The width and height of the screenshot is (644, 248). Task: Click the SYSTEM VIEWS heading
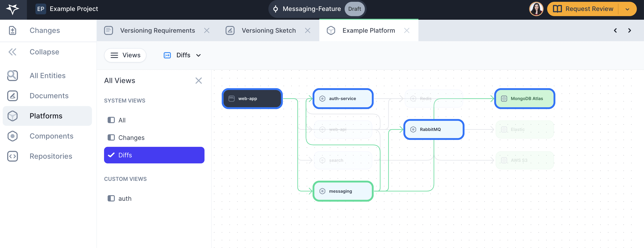point(124,101)
